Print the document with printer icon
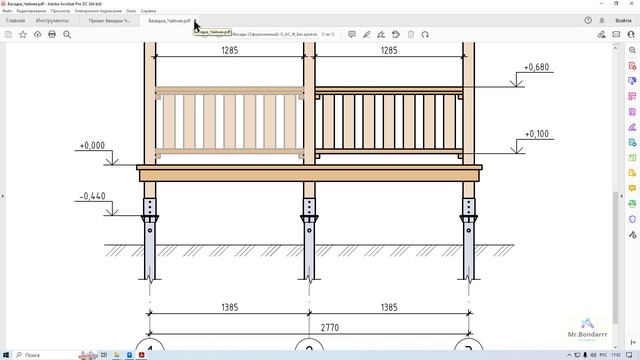The image size is (640, 360). pos(52,35)
